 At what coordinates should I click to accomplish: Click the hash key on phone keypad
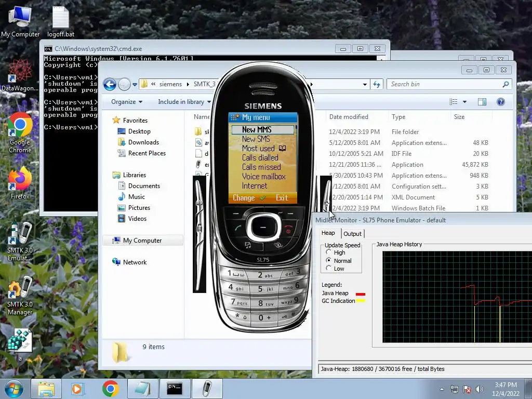pyautogui.click(x=288, y=315)
